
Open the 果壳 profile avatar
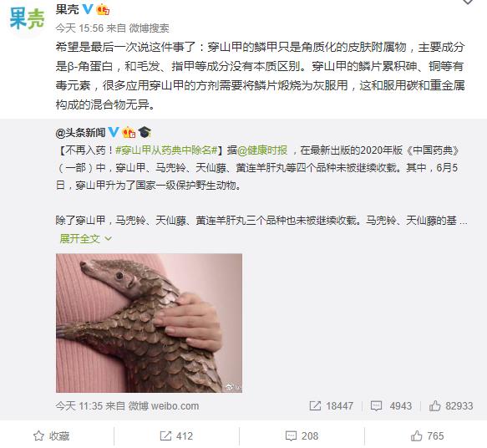[x=27, y=19]
